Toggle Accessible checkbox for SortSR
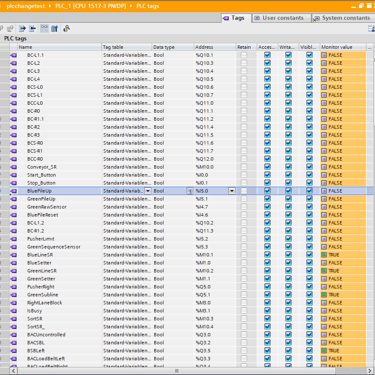This screenshot has height=375, width=375. 267,319
